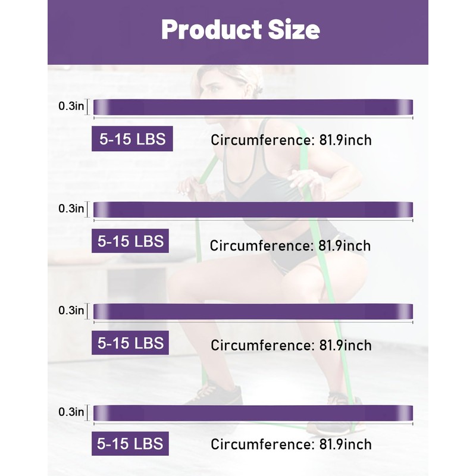Click the last "5-15 LBS" label

click(130, 444)
